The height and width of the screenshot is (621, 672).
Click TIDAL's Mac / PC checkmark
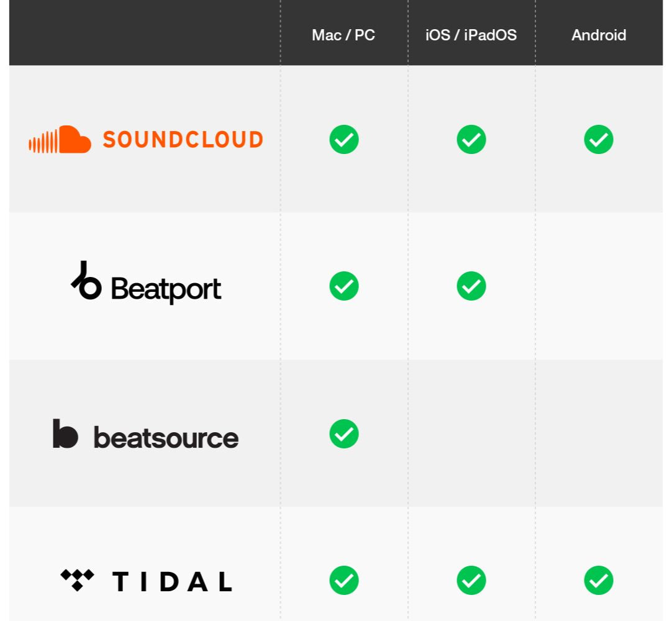[x=344, y=581]
